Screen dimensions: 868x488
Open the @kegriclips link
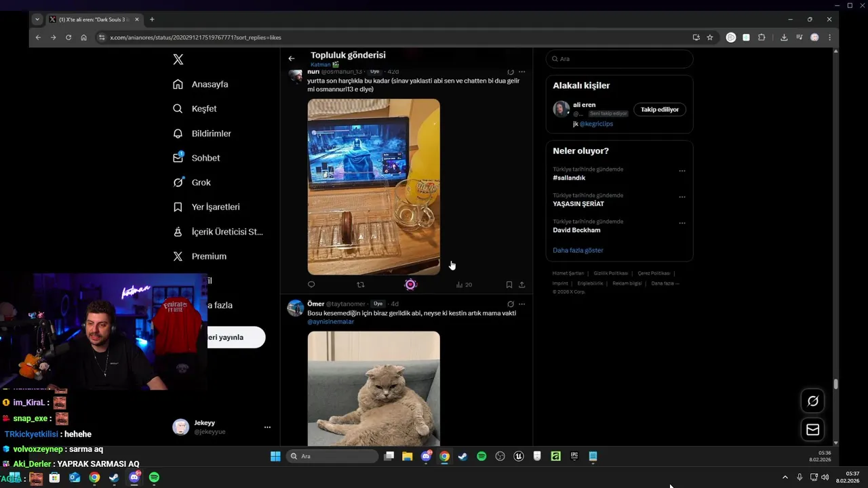597,124
